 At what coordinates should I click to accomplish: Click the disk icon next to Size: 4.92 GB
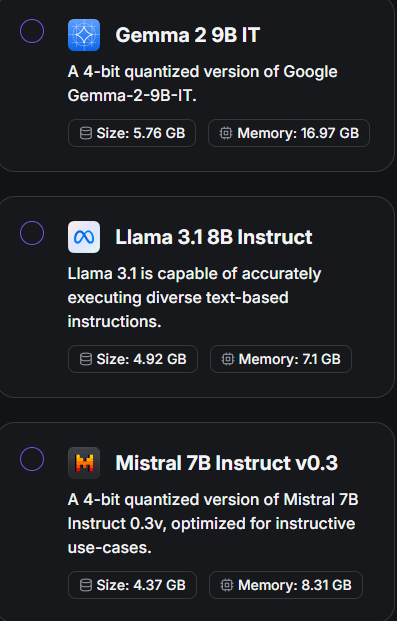pos(86,359)
